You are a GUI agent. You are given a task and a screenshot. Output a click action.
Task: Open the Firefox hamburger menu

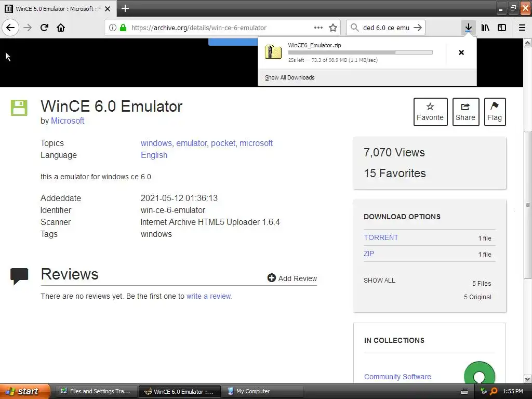point(522,28)
